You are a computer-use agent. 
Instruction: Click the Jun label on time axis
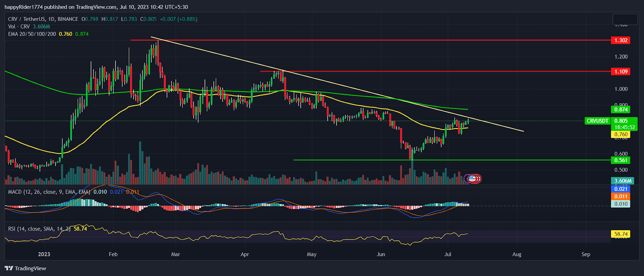381,254
